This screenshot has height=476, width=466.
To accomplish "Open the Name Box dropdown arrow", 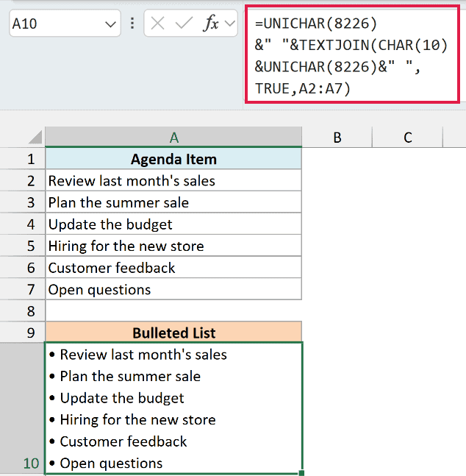I will point(110,24).
